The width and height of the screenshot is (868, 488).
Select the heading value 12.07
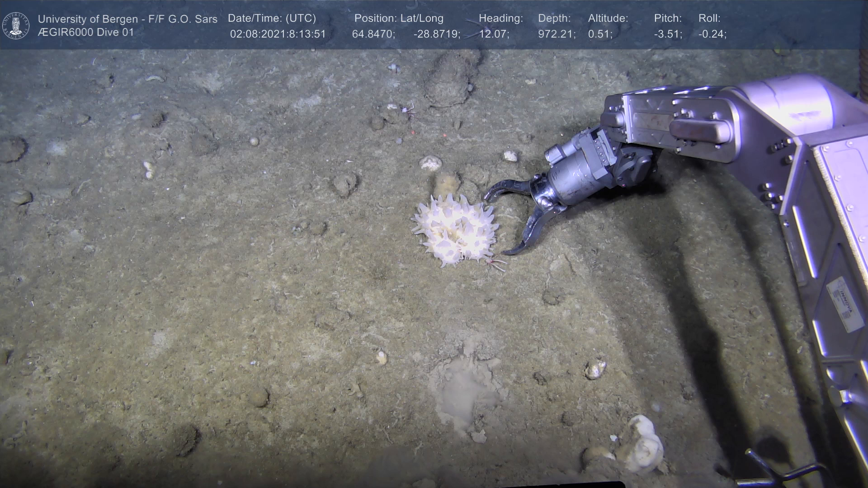coord(494,34)
